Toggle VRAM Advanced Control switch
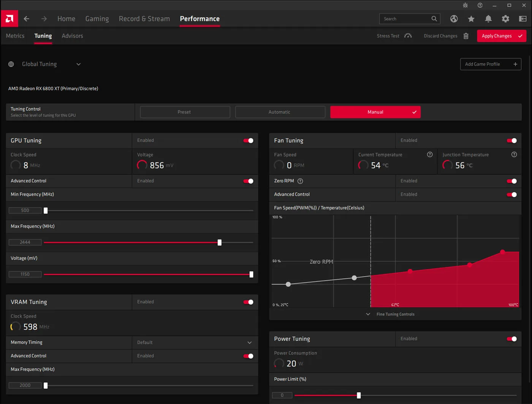Image resolution: width=532 pixels, height=404 pixels. (249, 356)
